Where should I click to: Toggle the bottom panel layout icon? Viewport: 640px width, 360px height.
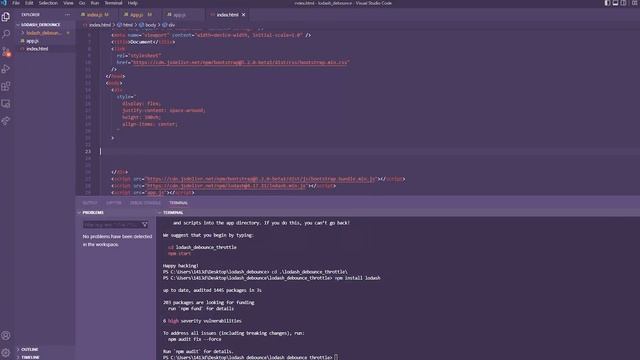pyautogui.click(x=615, y=3)
